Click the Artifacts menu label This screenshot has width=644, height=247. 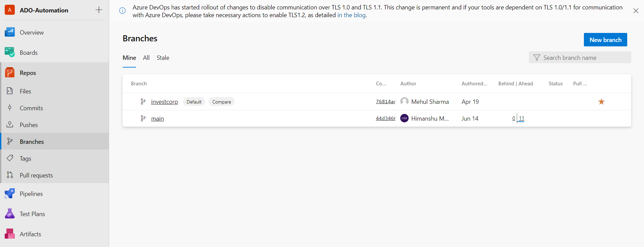31,234
